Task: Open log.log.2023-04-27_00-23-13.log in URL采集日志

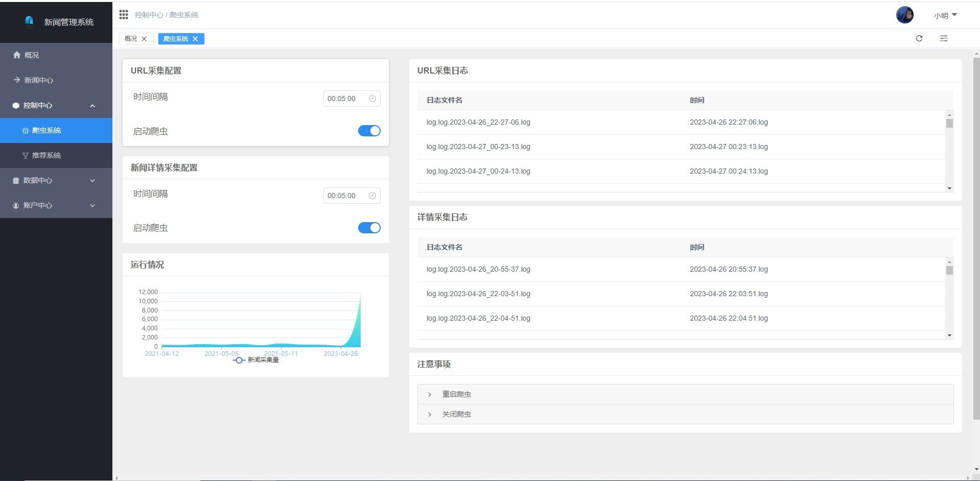Action: click(x=478, y=147)
